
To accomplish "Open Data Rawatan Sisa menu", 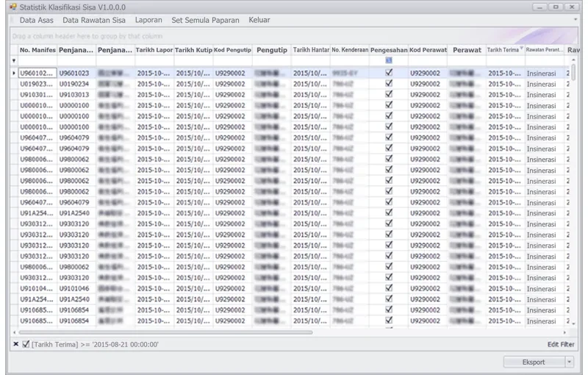I will coord(94,21).
